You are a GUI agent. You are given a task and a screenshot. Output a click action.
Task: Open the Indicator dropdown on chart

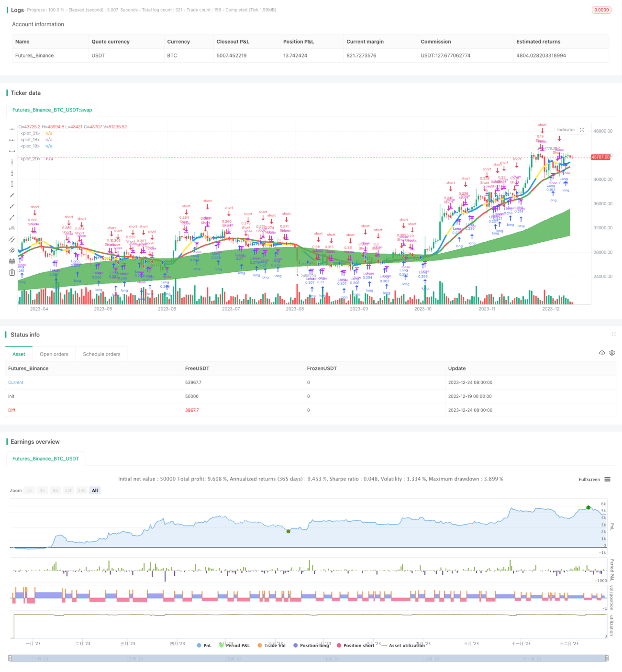coord(566,130)
